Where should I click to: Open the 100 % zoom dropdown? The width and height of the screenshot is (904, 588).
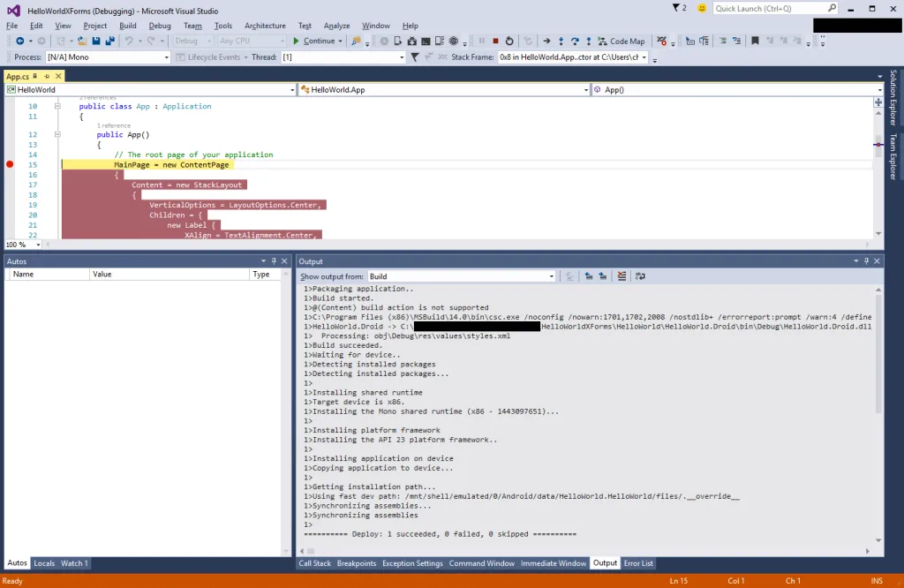23,245
